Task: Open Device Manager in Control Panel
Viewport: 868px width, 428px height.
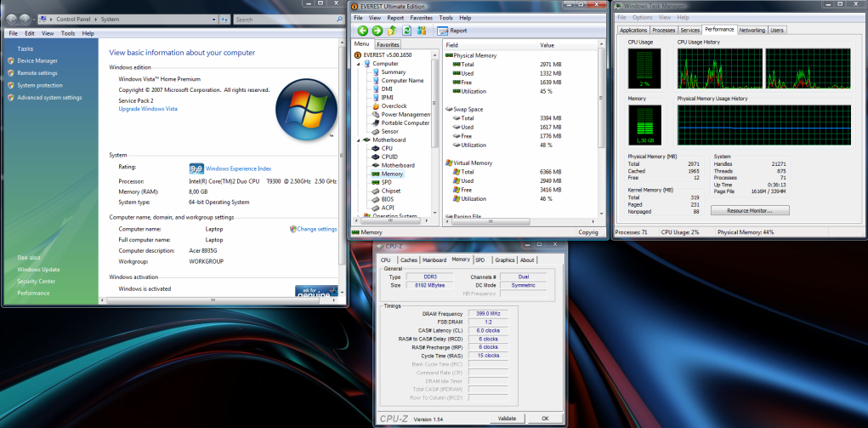Action: click(x=37, y=61)
